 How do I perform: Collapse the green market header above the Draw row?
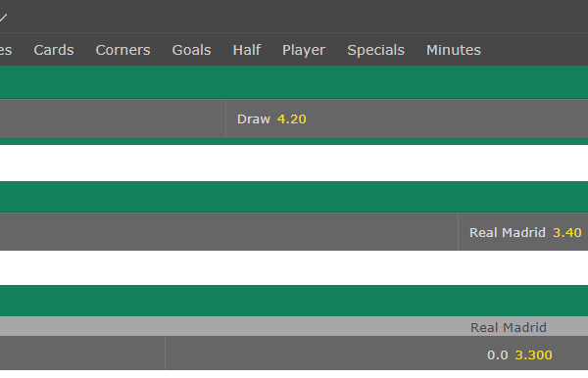pos(294,82)
